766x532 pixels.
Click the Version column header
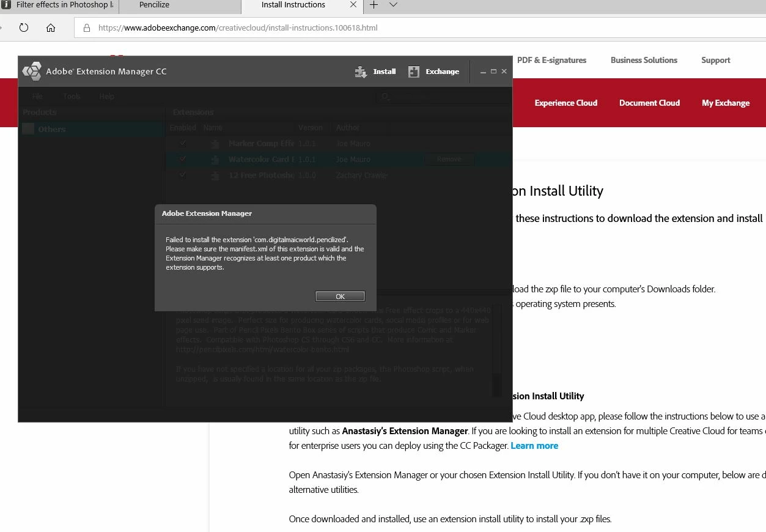pyautogui.click(x=310, y=128)
